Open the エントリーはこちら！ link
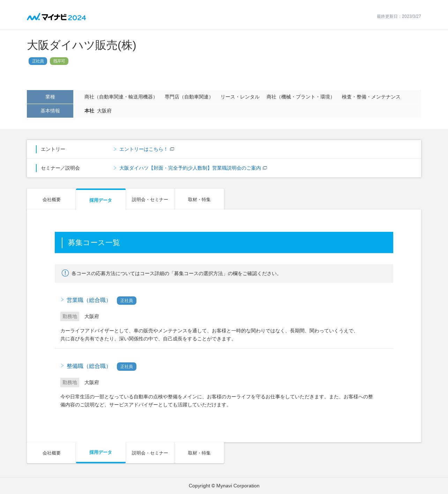This screenshot has width=448, height=494. click(x=143, y=149)
